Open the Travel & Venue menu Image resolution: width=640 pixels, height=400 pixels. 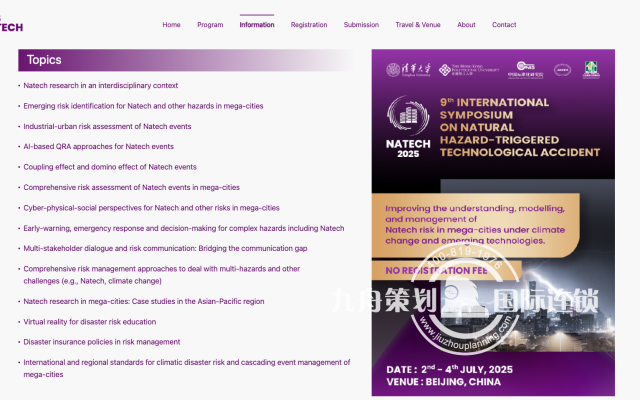pos(418,25)
